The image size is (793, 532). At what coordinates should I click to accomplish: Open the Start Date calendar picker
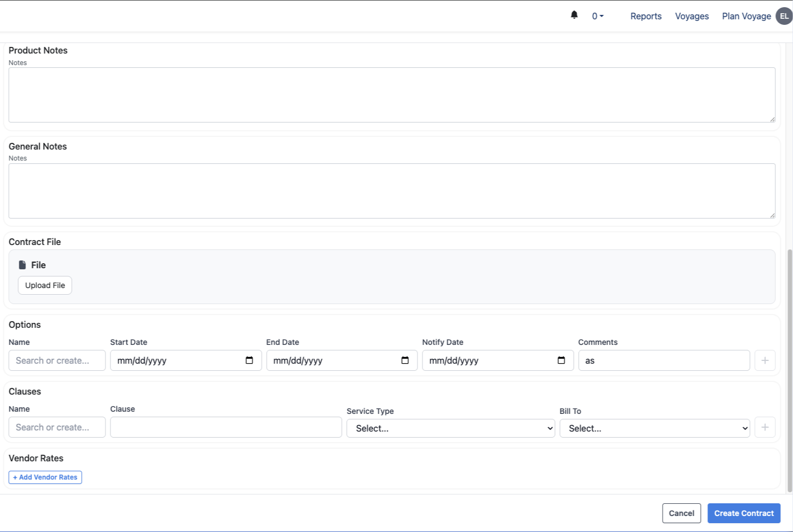tap(249, 360)
